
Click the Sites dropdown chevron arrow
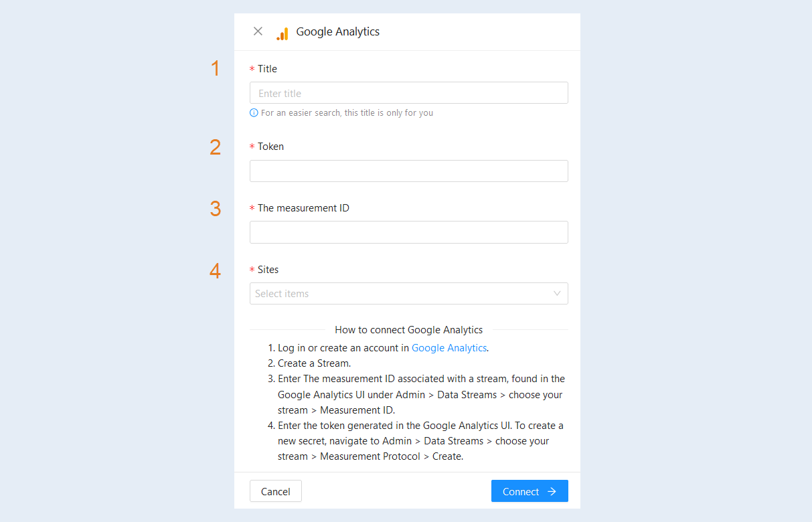point(557,293)
